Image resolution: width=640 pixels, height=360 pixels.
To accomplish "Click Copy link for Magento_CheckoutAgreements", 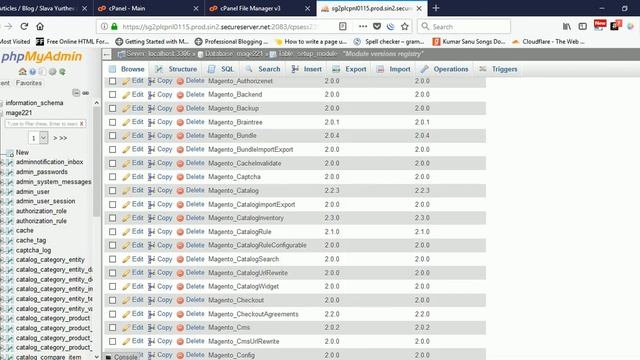I will click(164, 314).
